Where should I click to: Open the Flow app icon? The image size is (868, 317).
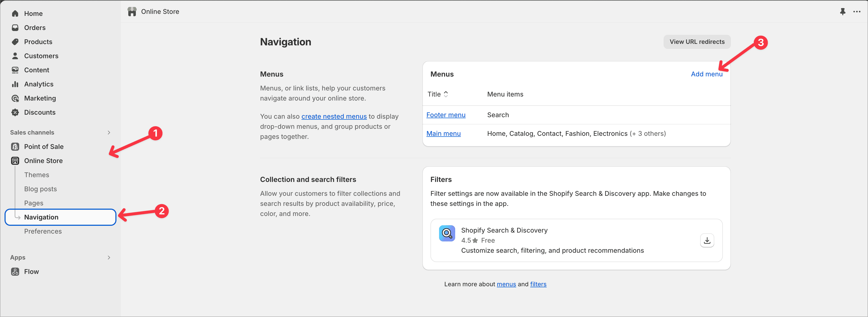click(15, 272)
